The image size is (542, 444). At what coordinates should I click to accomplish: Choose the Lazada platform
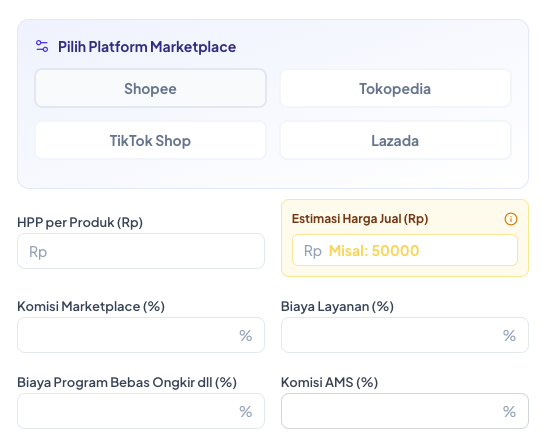coord(395,140)
